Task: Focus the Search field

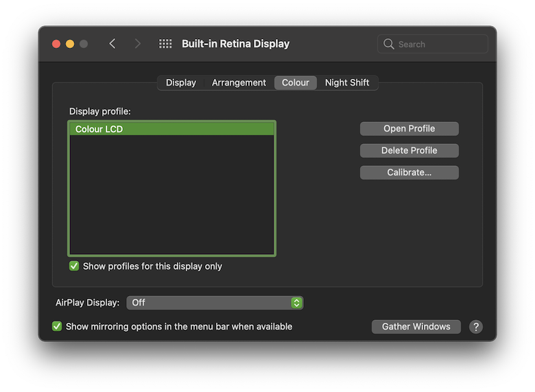Action: point(432,44)
